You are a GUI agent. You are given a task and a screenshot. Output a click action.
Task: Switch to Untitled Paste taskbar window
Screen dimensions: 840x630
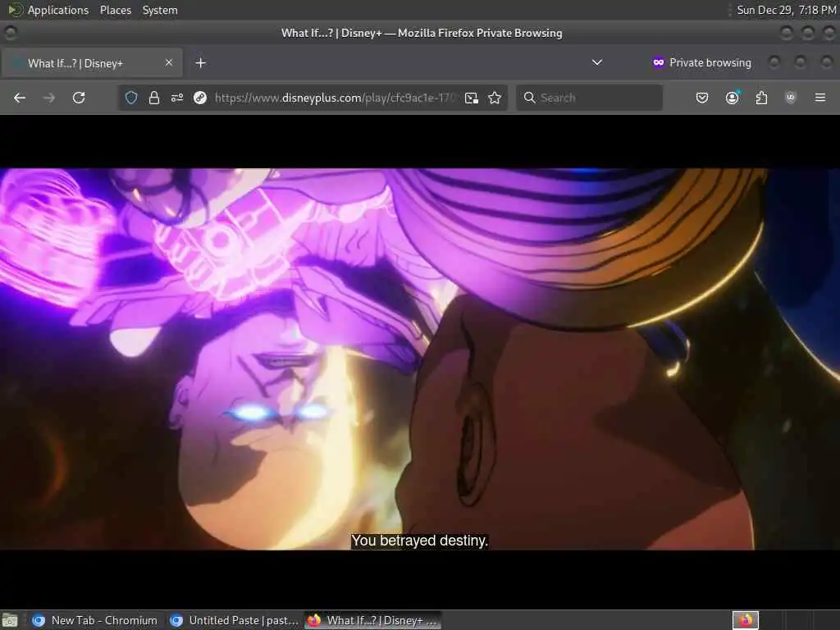[234, 620]
